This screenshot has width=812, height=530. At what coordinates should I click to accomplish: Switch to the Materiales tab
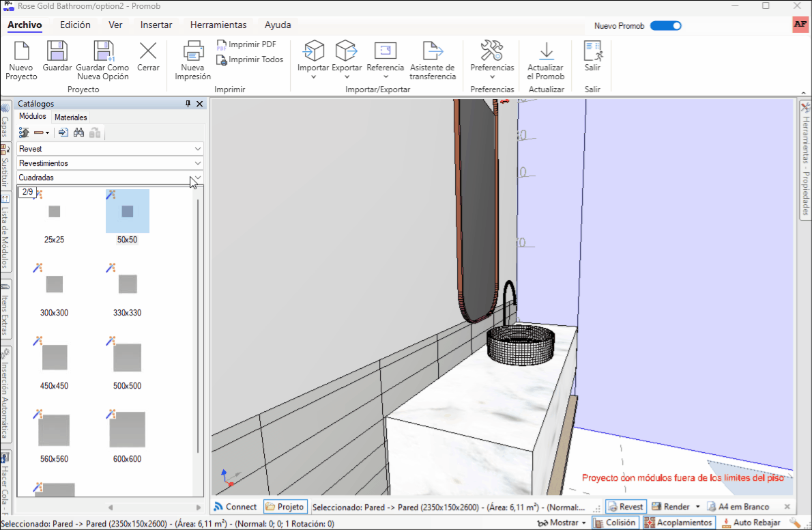pyautogui.click(x=71, y=117)
